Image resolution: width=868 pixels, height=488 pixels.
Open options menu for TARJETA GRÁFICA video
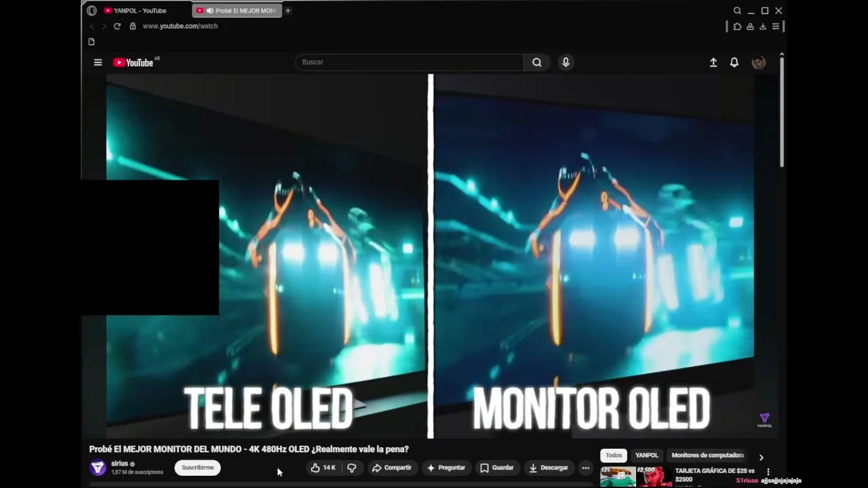click(768, 472)
